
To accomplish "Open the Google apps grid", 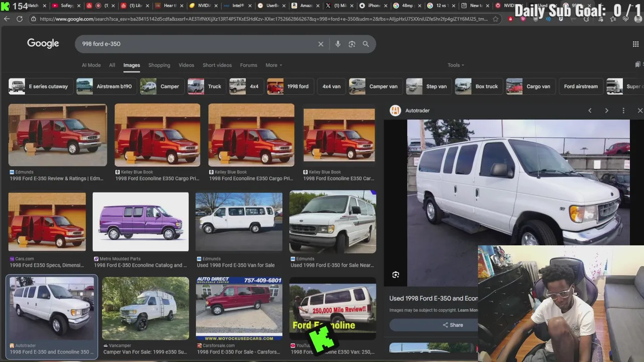I will [635, 44].
